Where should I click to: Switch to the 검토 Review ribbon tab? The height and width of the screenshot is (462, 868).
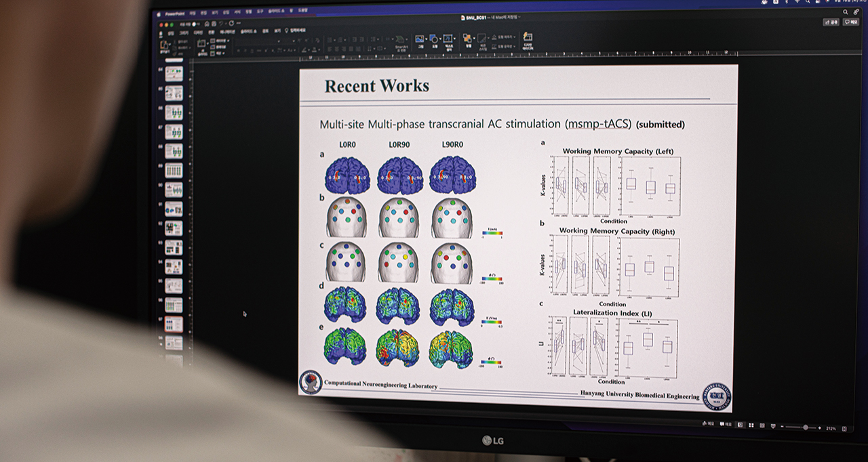pyautogui.click(x=265, y=31)
